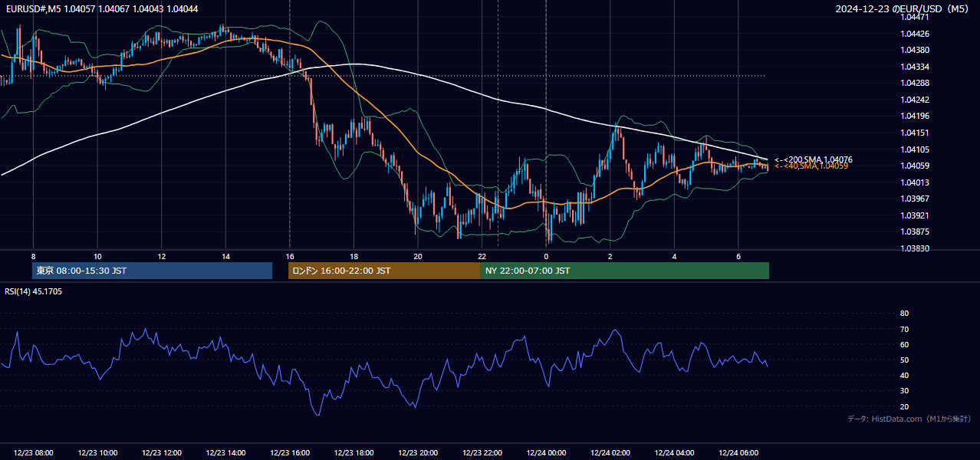Click the 12/23 22:00 date label
The width and height of the screenshot is (980, 460).
pyautogui.click(x=482, y=453)
